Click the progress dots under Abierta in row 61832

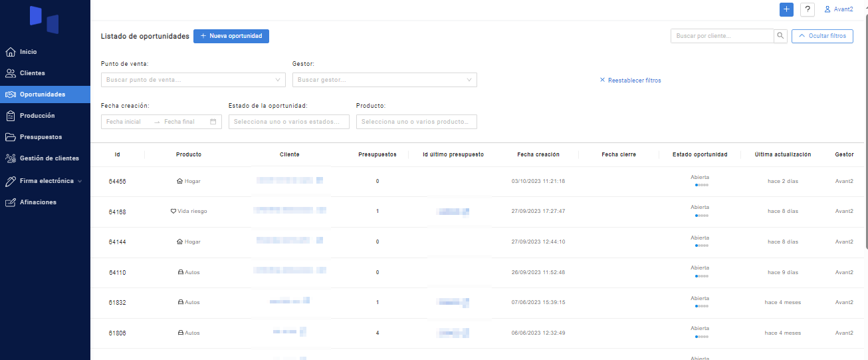point(701,307)
